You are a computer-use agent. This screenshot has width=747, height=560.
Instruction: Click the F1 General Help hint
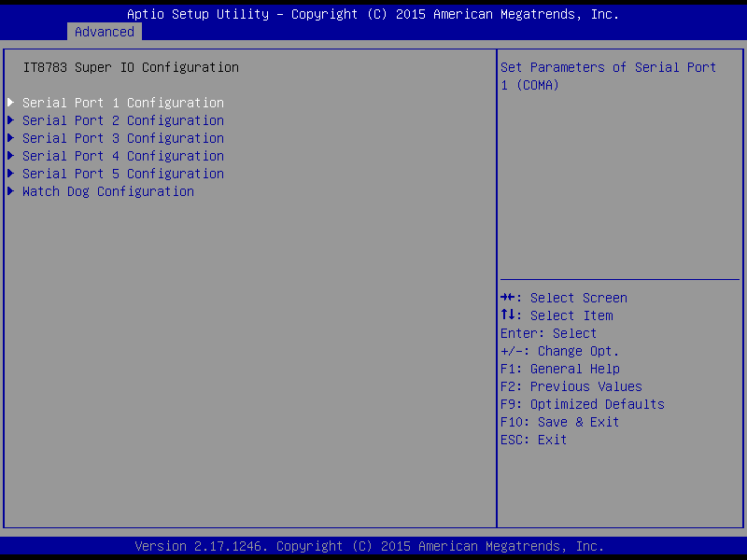(559, 369)
